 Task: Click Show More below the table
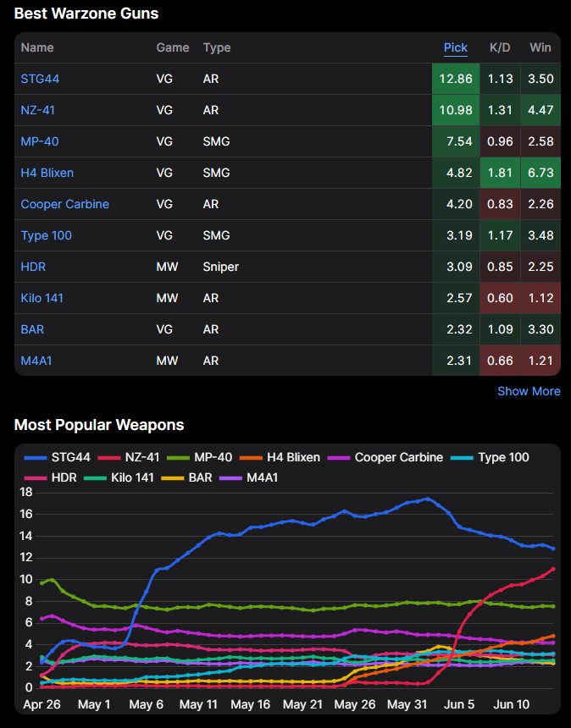528,391
